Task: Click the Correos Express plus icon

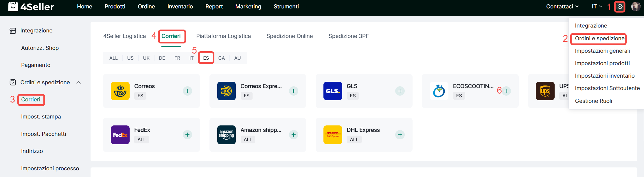Action: pos(294,91)
